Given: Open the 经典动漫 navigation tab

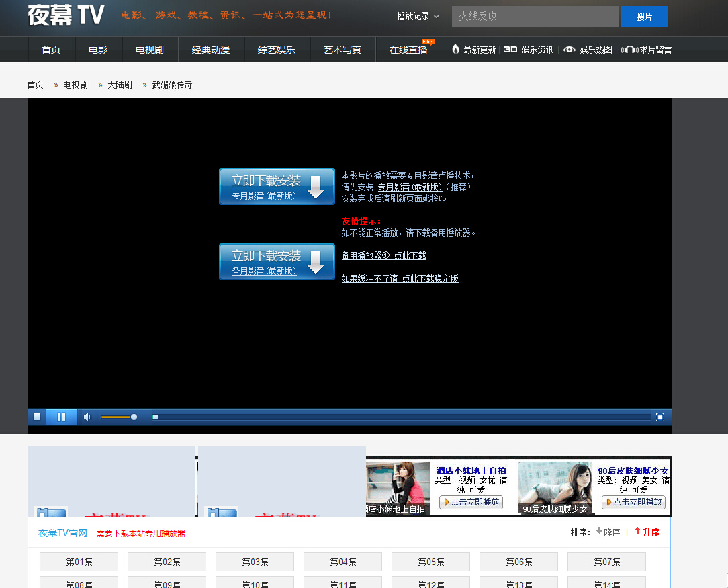Looking at the screenshot, I should [x=211, y=50].
